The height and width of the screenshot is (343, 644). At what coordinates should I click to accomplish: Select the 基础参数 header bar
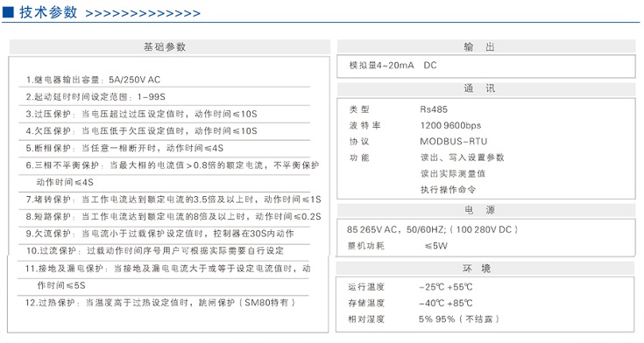(x=170, y=46)
